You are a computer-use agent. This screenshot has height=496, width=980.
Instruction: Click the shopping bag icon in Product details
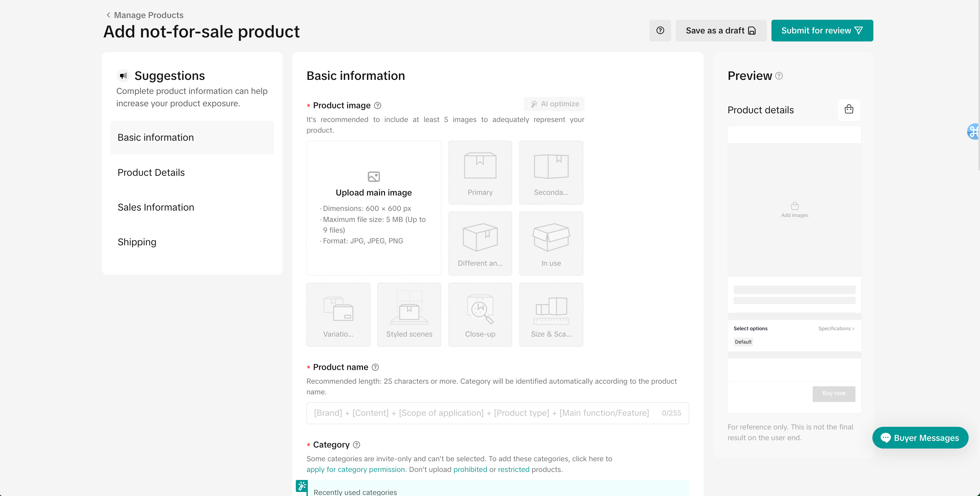click(849, 110)
